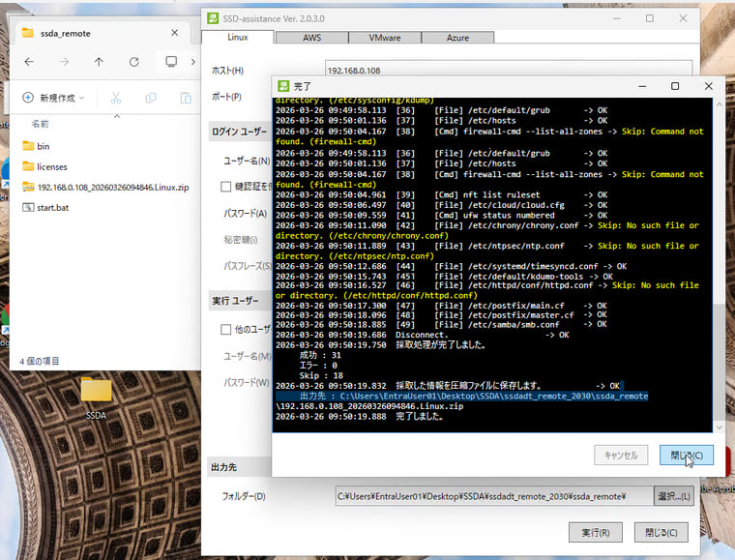Click the monitor icon in Explorer address bar

coord(171,61)
